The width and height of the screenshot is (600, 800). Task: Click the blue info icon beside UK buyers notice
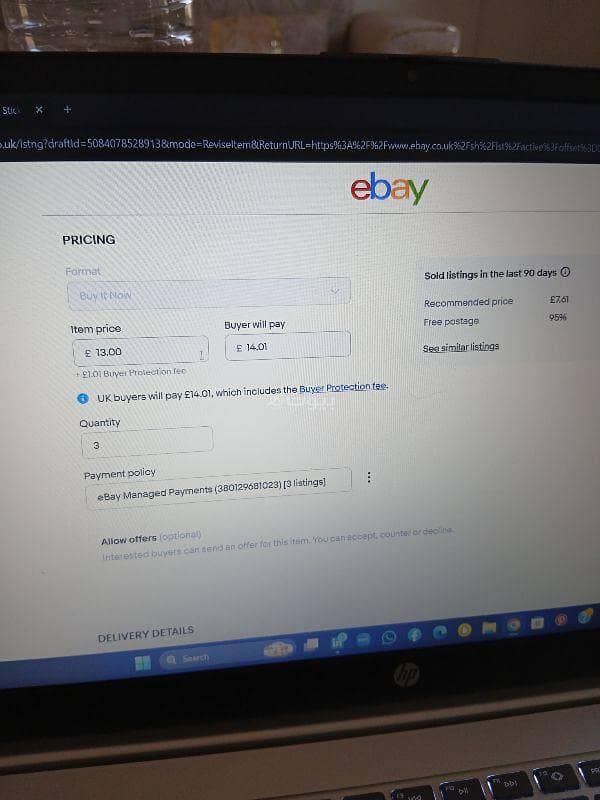[x=83, y=398]
